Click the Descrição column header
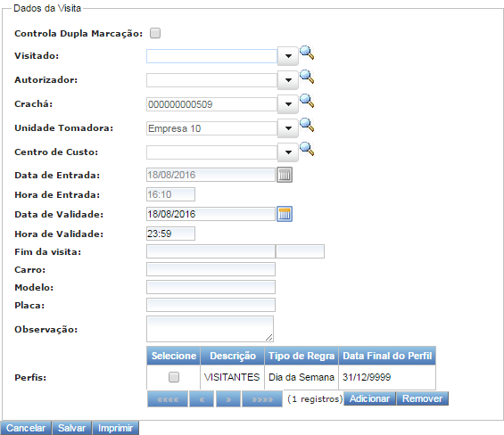 pos(233,356)
